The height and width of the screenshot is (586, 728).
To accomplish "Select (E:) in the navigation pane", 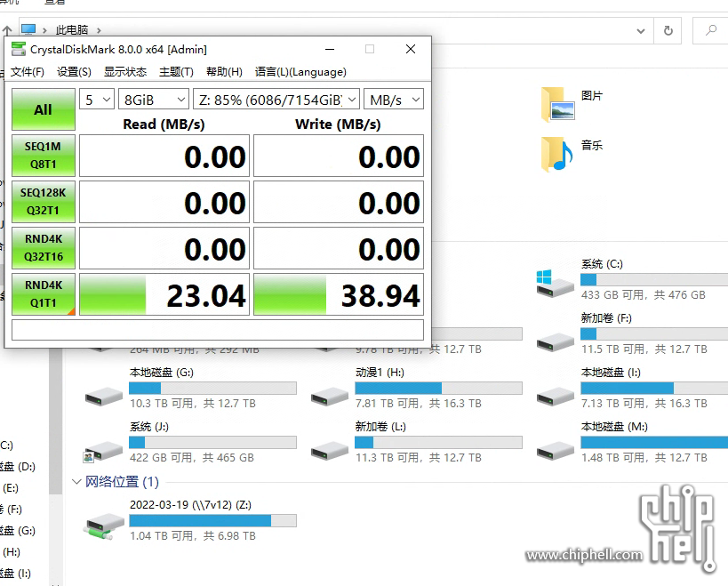I will tap(10, 488).
